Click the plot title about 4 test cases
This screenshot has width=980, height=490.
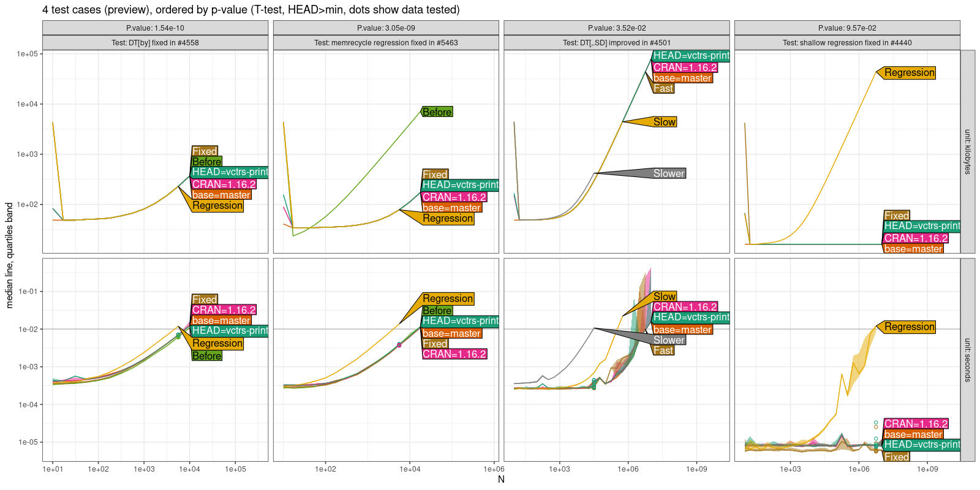click(251, 10)
